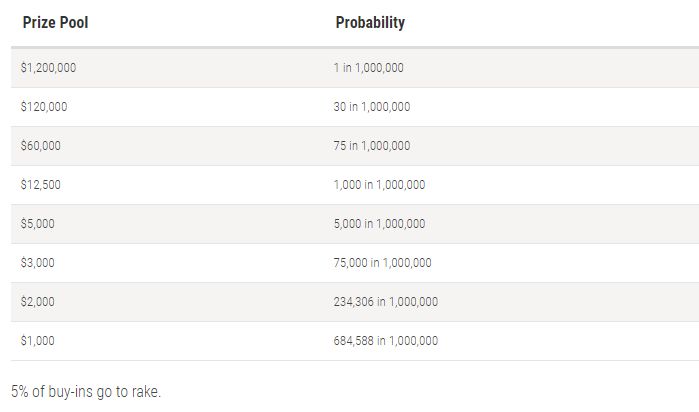
Task: Click the Probability column header
Action: pos(370,22)
